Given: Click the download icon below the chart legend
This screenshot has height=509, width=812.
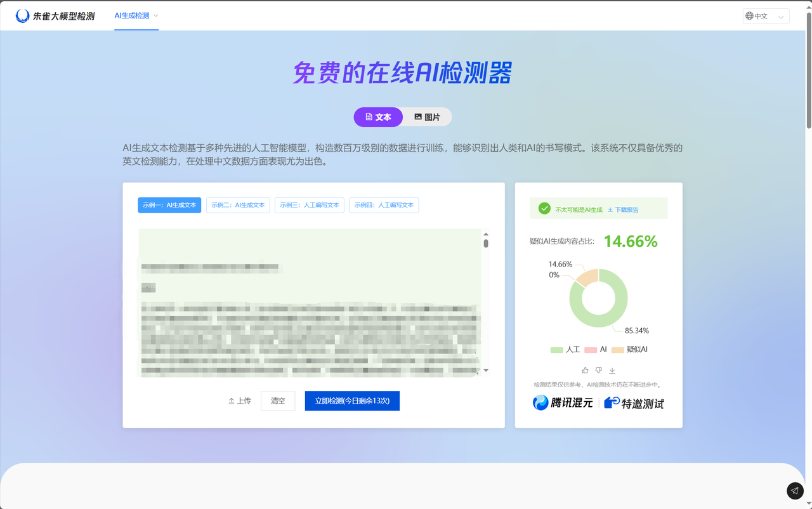Looking at the screenshot, I should 612,370.
